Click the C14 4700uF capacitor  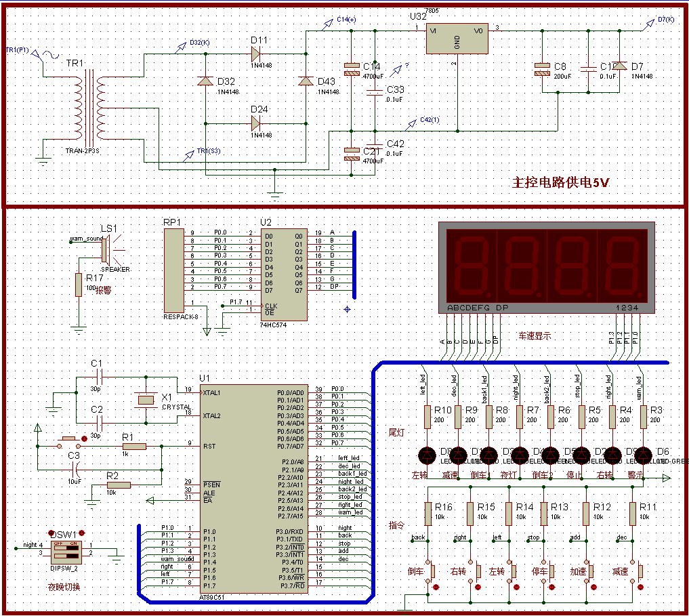coord(352,70)
